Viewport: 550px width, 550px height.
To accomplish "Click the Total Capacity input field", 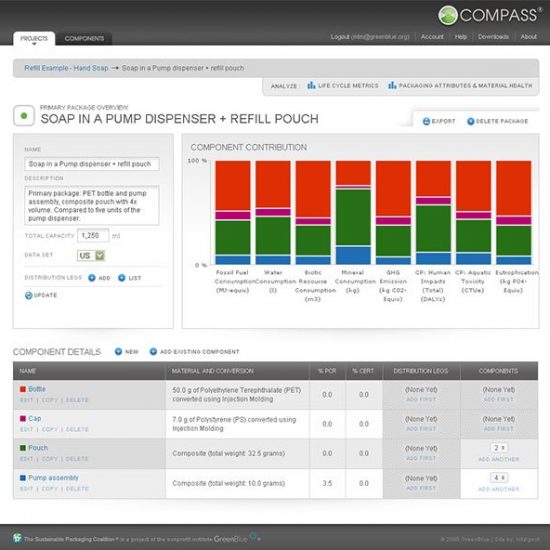I will coord(93,235).
